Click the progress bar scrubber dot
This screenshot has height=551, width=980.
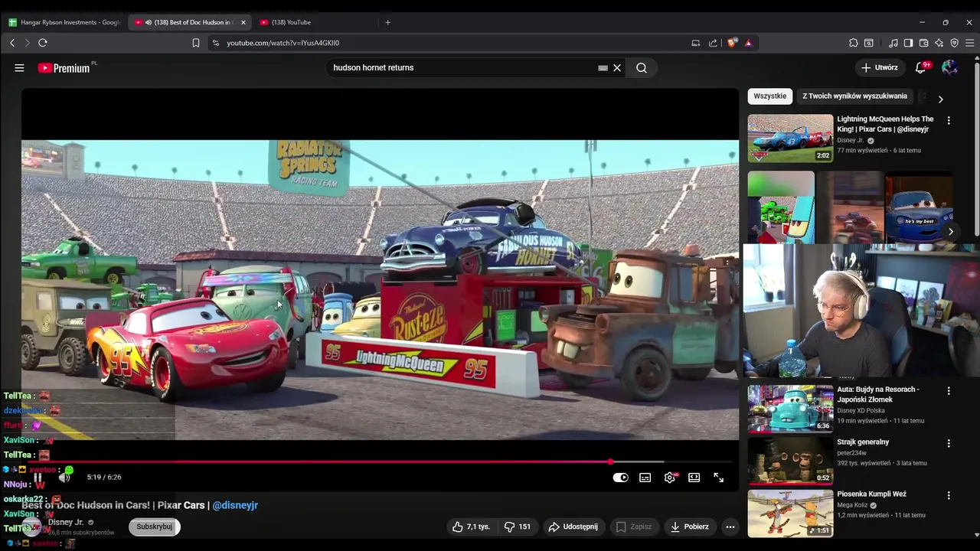(610, 461)
